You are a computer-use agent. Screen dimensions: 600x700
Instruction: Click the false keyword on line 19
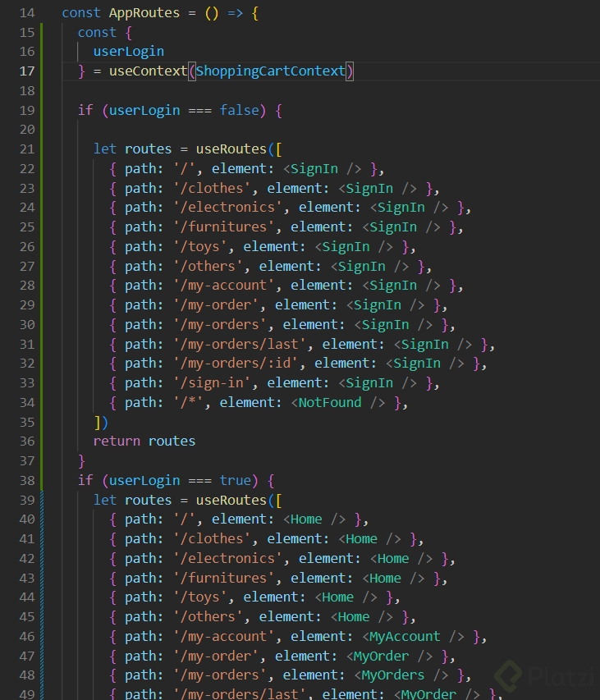[240, 110]
